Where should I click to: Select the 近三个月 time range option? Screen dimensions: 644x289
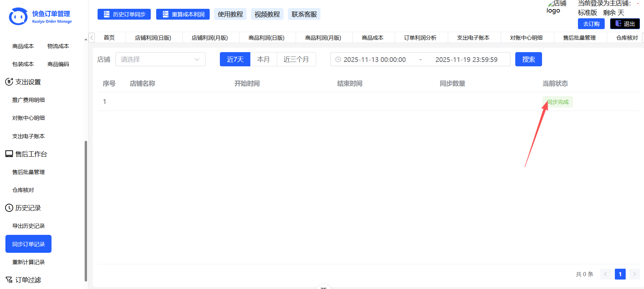[296, 60]
